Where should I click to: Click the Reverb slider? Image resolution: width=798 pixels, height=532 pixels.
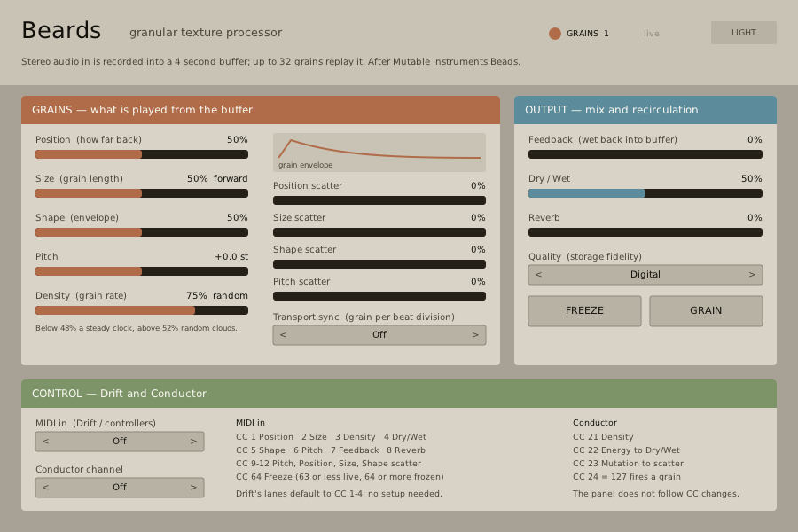[x=645, y=232]
